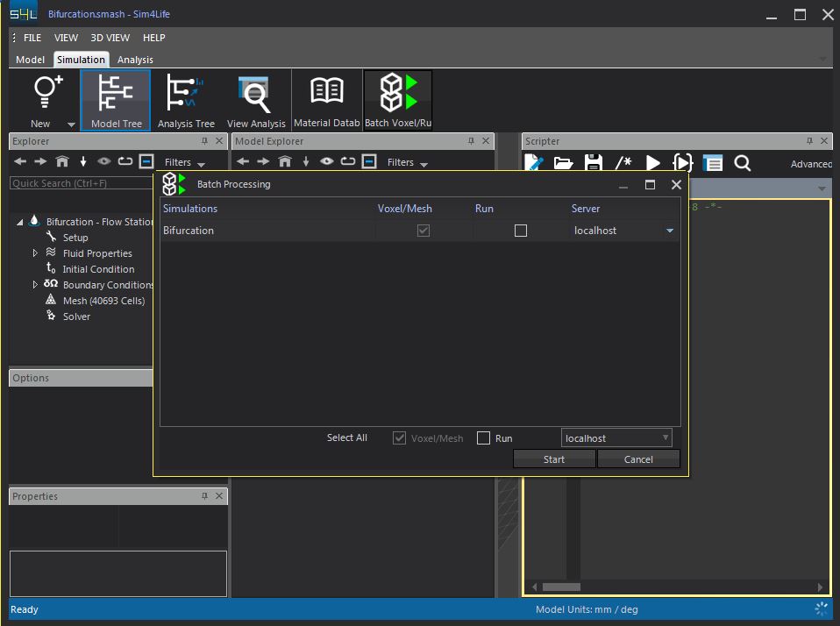Click the Batch Voxel/Run ribbon icon
Viewport: 840px width, 626px height.
tap(398, 92)
